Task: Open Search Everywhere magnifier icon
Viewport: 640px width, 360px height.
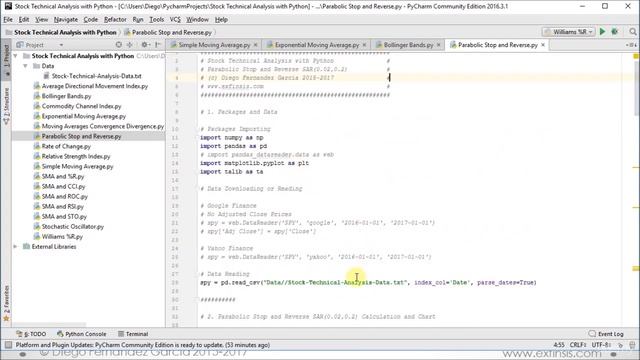Action: (633, 31)
